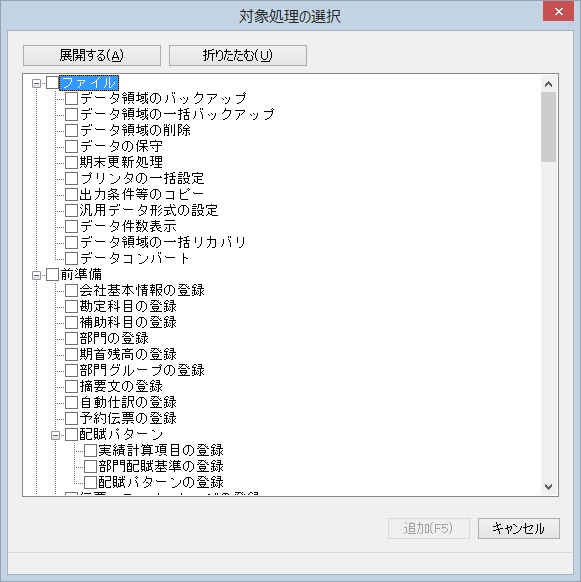This screenshot has height=582, width=581.
Task: Click the 折りたたむ(U) button
Action: pos(238,55)
